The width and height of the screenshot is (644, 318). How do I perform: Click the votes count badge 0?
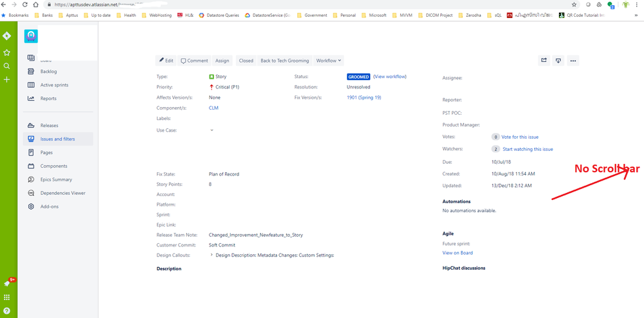coord(496,137)
